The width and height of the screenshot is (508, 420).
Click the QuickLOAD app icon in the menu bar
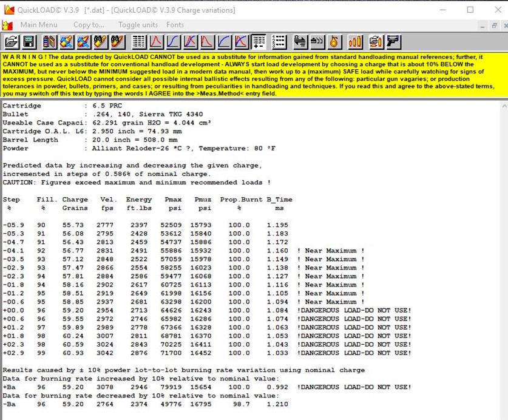[7, 25]
